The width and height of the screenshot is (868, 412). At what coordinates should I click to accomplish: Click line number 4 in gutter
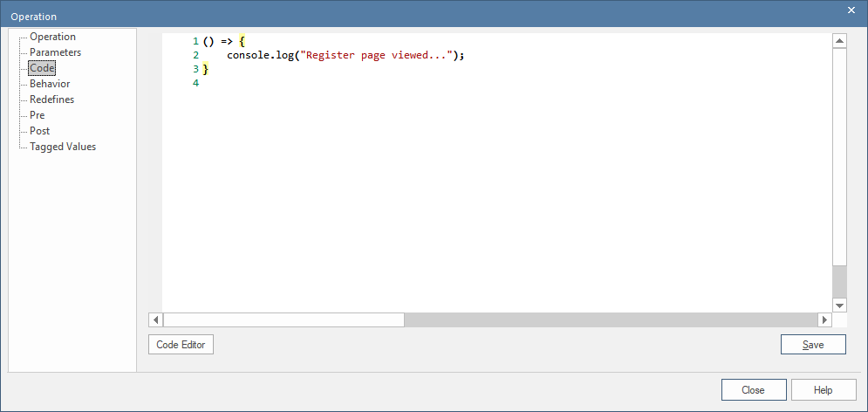point(195,83)
